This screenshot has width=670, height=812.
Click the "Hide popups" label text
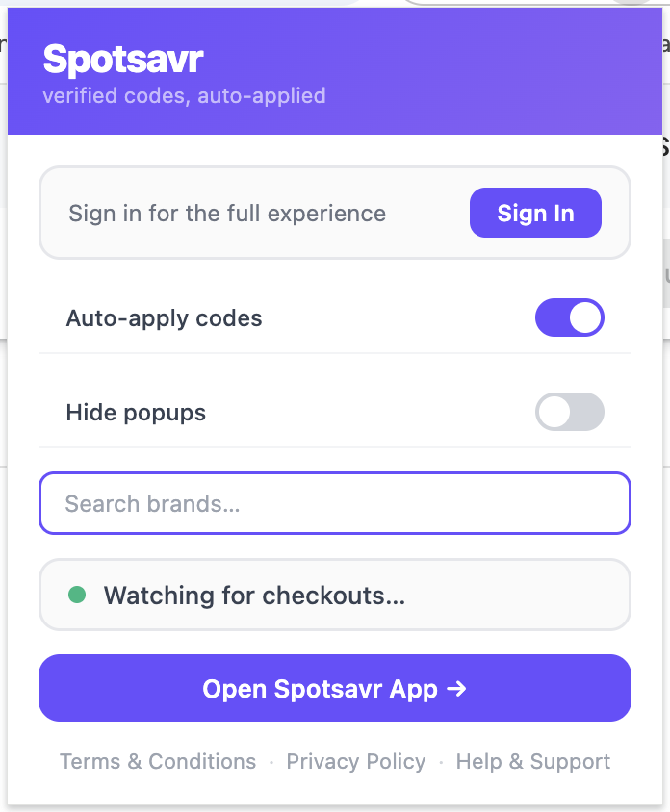[136, 413]
